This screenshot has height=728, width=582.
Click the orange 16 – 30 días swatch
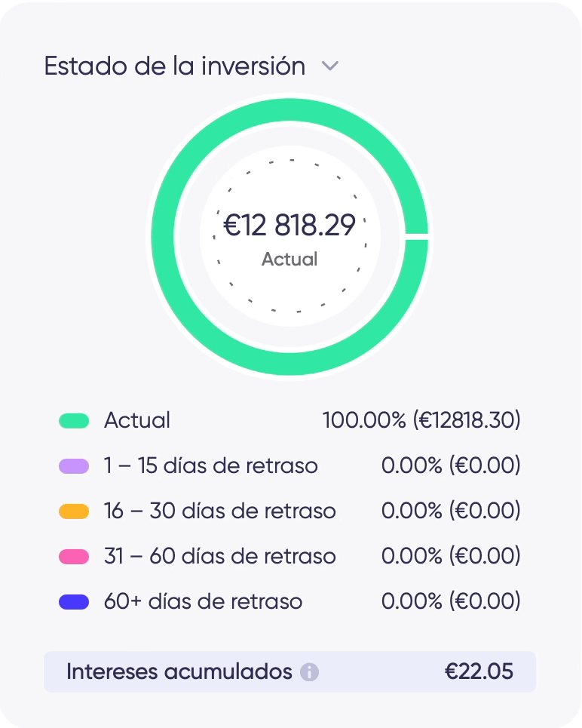pyautogui.click(x=74, y=511)
